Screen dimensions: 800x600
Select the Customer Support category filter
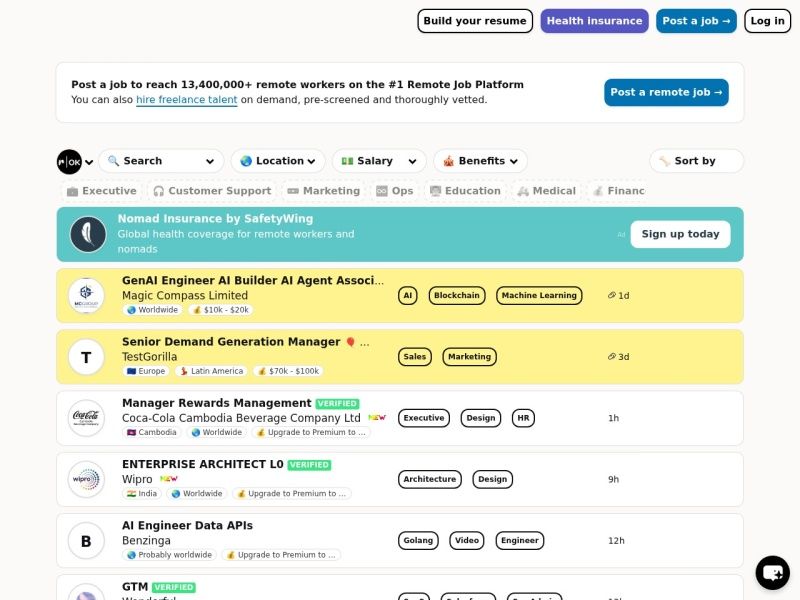[212, 191]
